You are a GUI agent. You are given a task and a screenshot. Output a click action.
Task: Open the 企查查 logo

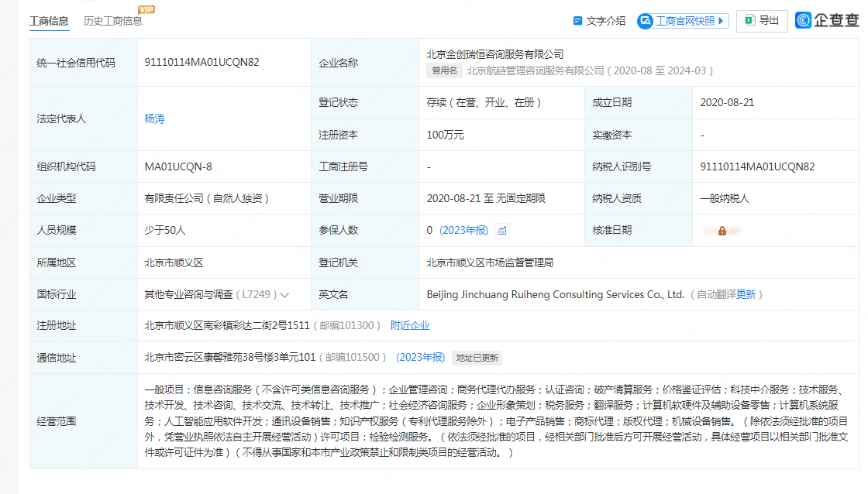click(x=826, y=20)
